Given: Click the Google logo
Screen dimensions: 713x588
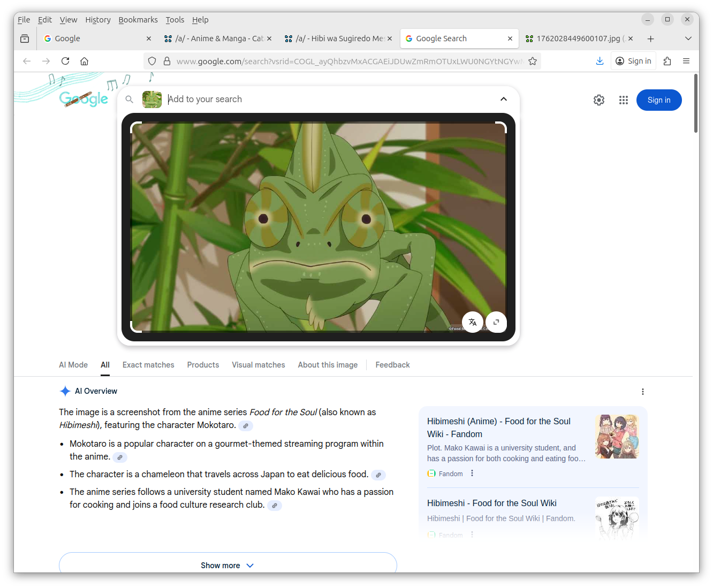Looking at the screenshot, I should (84, 98).
